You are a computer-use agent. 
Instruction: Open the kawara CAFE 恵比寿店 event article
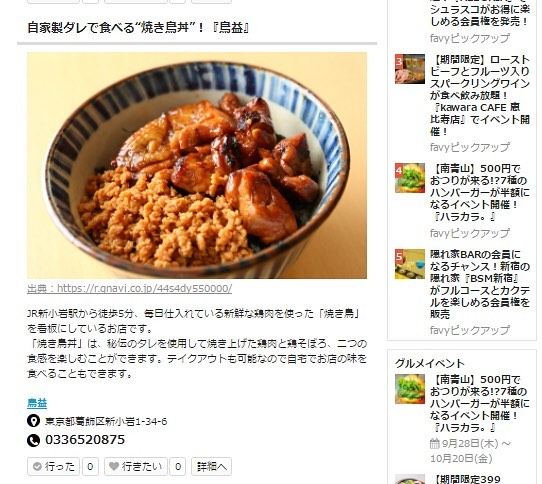click(480, 95)
